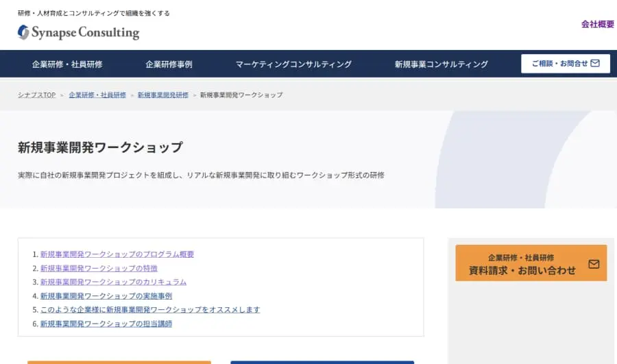The height and width of the screenshot is (364, 617).
Task: Open 新規事業コンサルティング menu item
Action: pyautogui.click(x=441, y=64)
